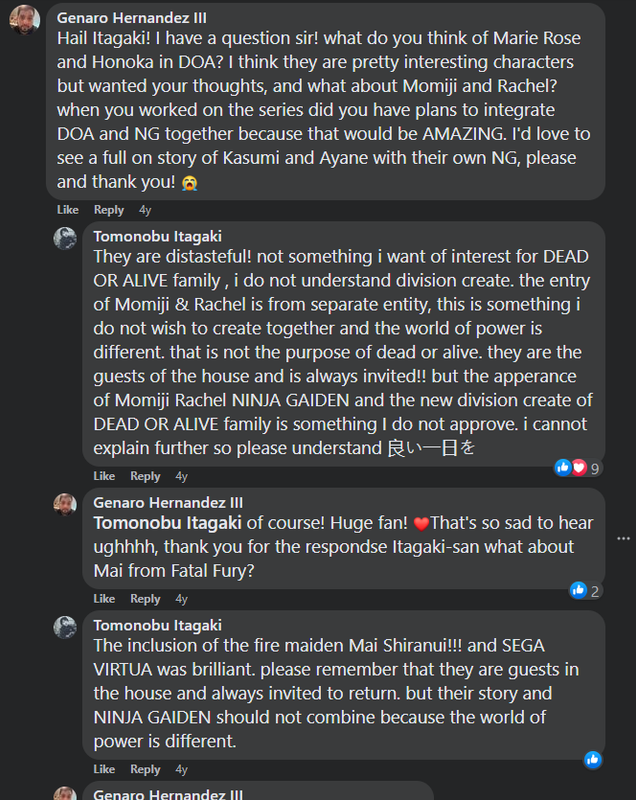Open the three-dots comment options menu
Screen dimensions: 636x800
click(623, 539)
